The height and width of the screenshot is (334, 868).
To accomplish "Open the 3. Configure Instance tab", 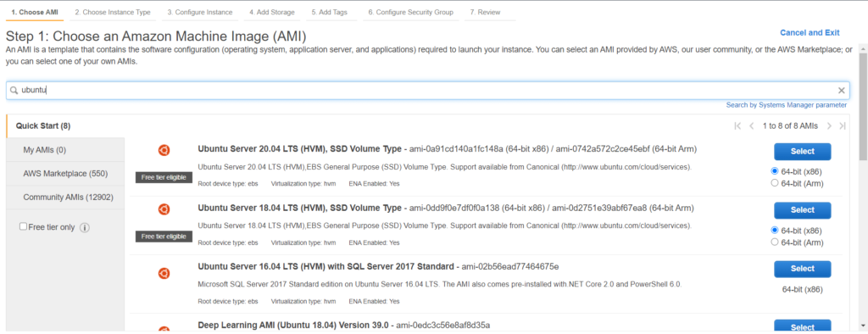I will tap(200, 12).
